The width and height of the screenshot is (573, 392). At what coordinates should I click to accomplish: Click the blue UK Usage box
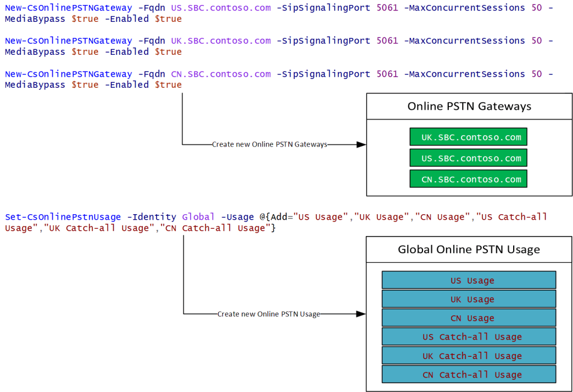point(469,299)
